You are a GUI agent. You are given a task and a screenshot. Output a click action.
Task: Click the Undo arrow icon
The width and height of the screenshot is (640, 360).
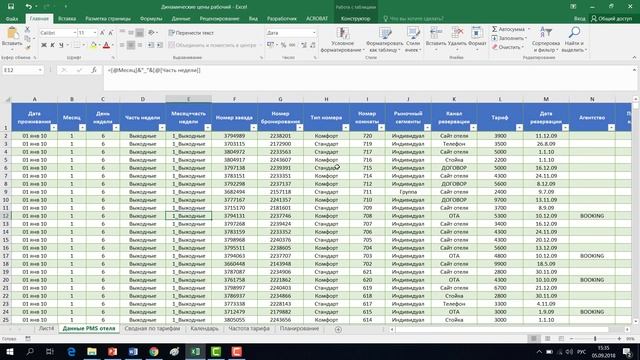coord(28,7)
